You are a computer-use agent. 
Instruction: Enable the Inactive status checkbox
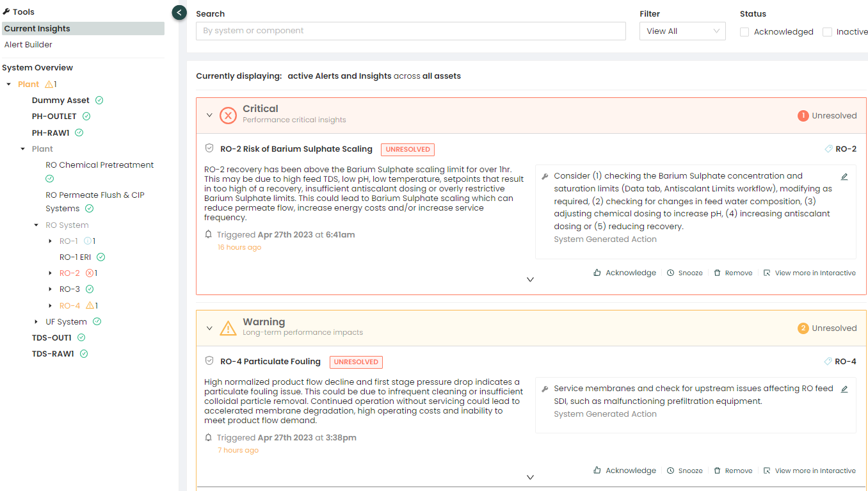coord(827,32)
